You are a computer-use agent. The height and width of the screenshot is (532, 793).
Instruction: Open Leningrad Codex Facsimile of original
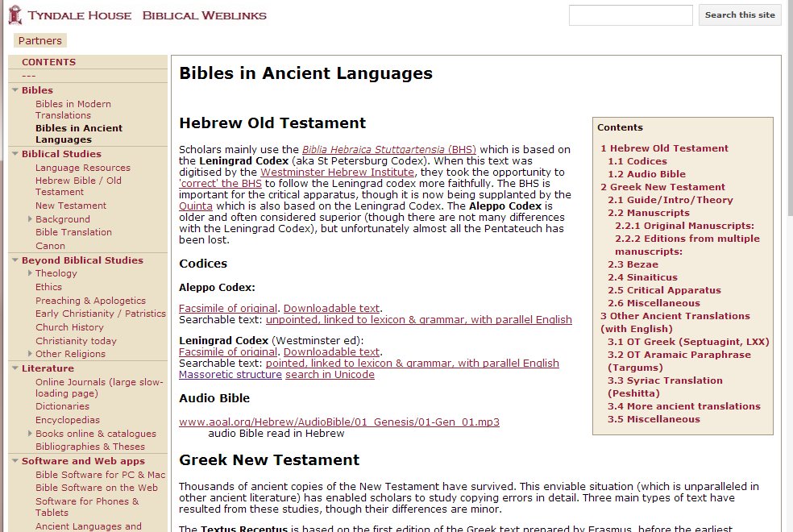pyautogui.click(x=228, y=352)
